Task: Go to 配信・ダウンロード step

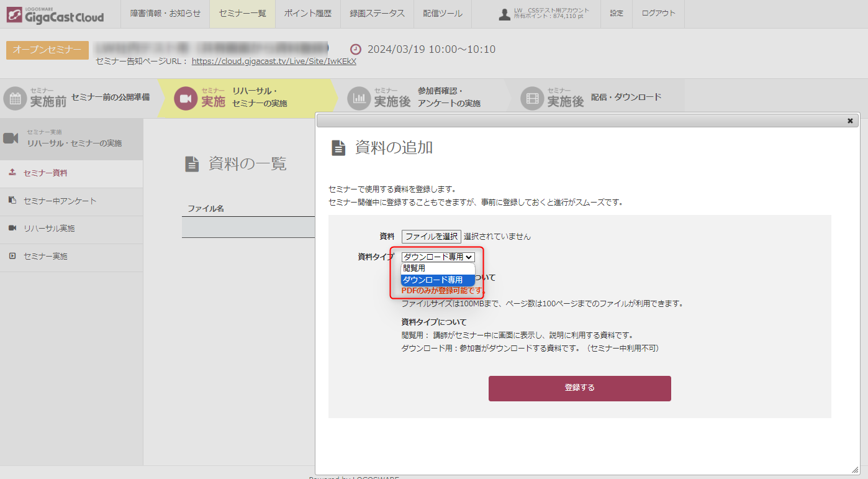Action: (626, 98)
